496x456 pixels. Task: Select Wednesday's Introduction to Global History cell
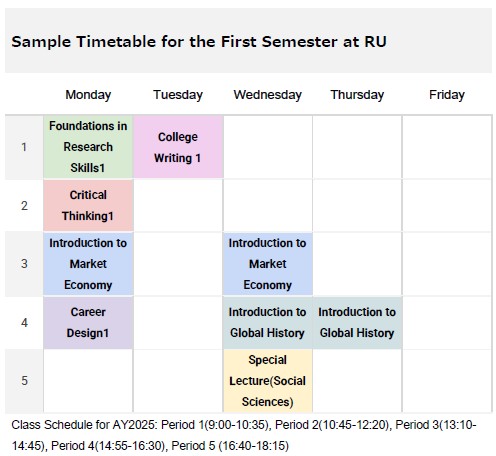coord(268,322)
